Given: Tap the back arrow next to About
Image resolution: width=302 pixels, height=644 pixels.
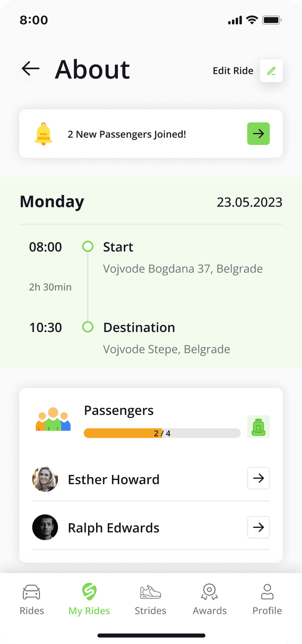Looking at the screenshot, I should pos(31,68).
